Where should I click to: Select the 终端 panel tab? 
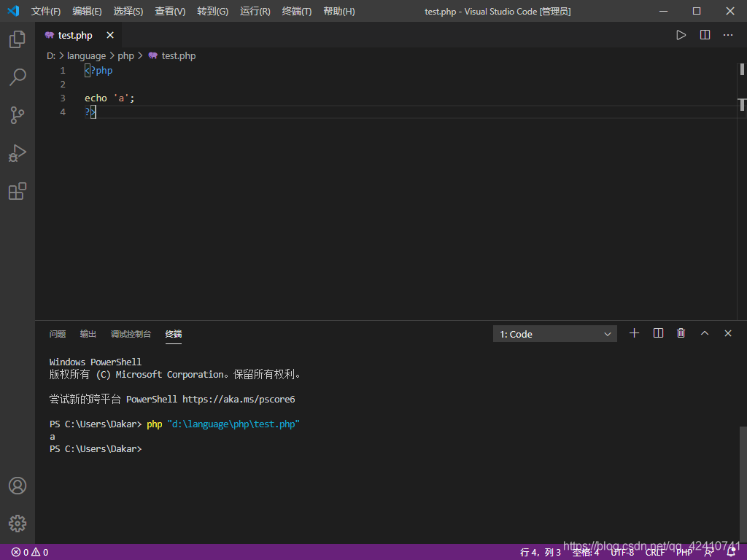tap(174, 334)
